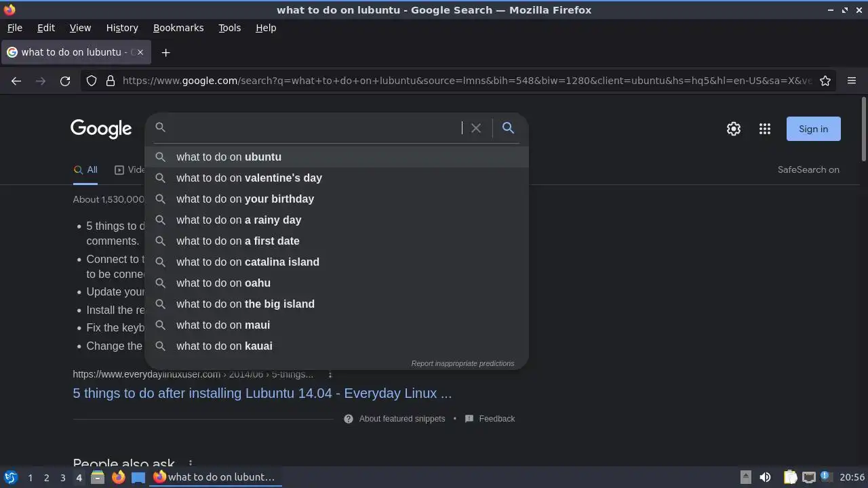Close the 'what to do on lubuntu' tab
The image size is (868, 488).
tap(140, 52)
